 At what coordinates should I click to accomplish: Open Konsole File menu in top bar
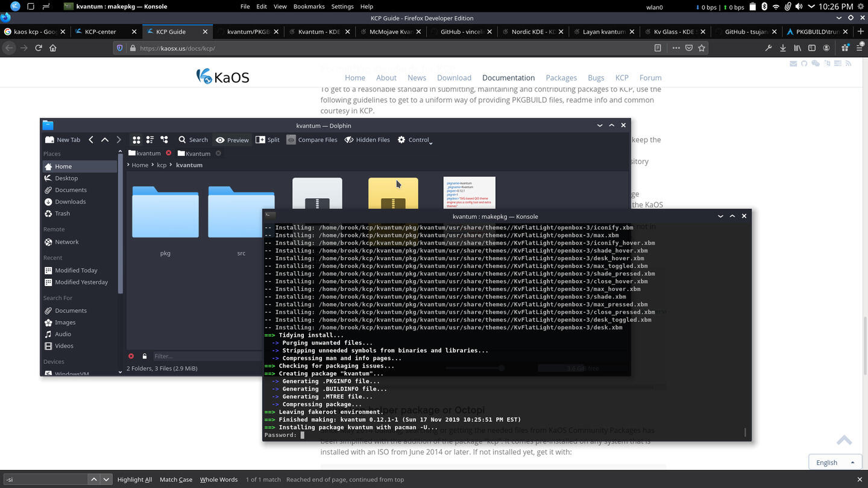(x=245, y=6)
